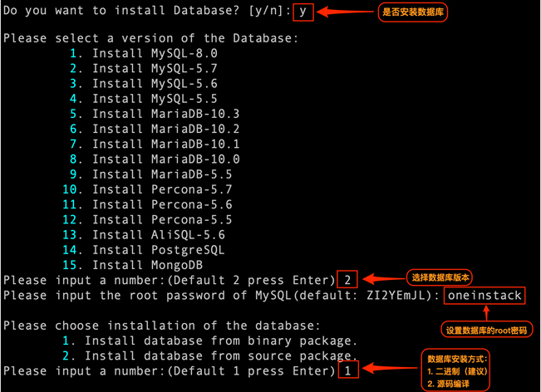Select 'Install database from binary package'
Screen dimensions: 541x392
[x=220, y=341]
